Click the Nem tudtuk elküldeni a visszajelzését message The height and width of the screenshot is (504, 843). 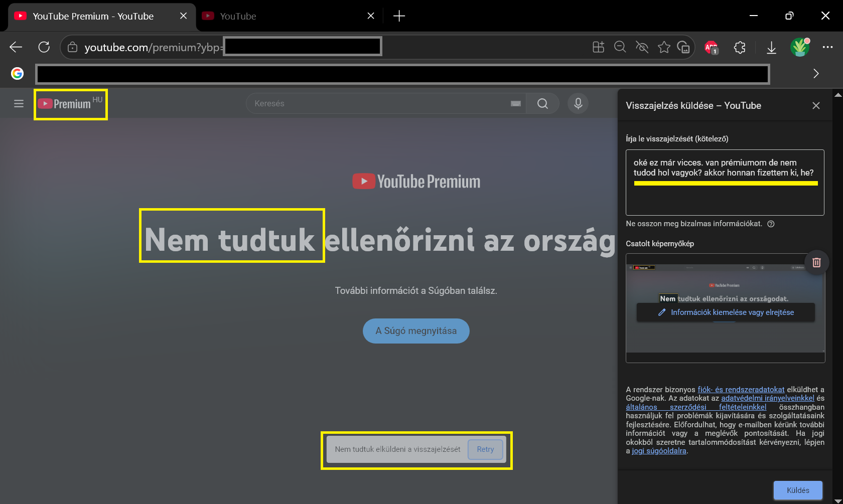(397, 449)
